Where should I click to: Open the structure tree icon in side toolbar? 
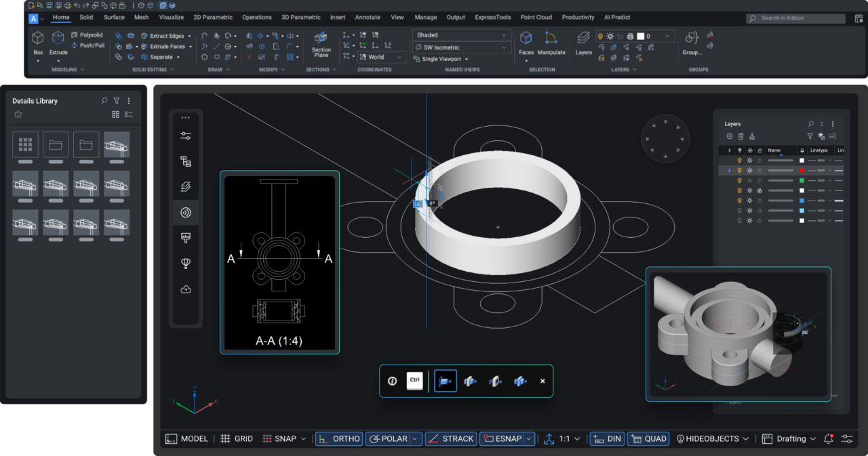coord(186,161)
